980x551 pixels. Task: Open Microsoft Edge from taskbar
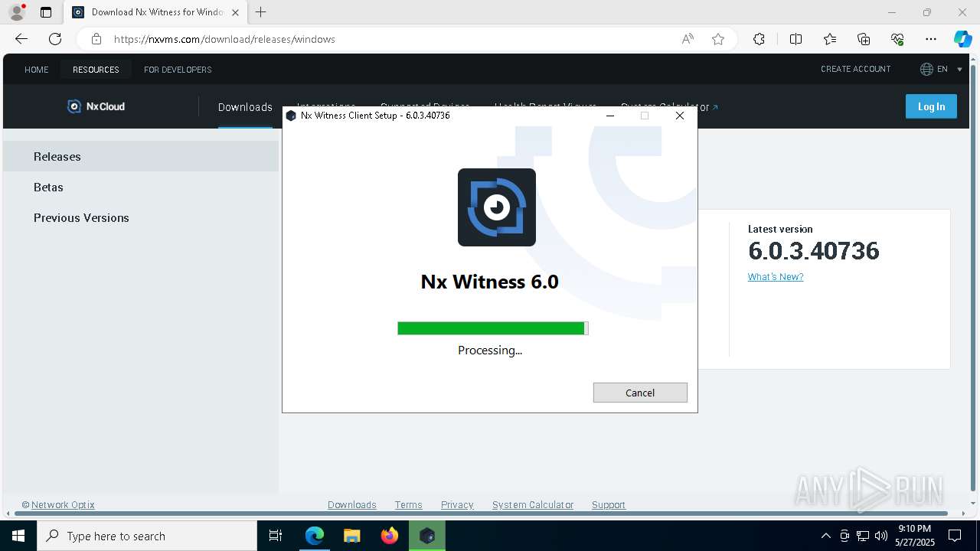click(x=315, y=536)
